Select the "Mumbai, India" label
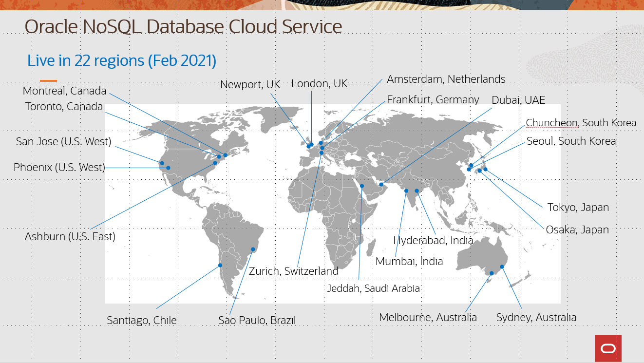 [x=409, y=262]
